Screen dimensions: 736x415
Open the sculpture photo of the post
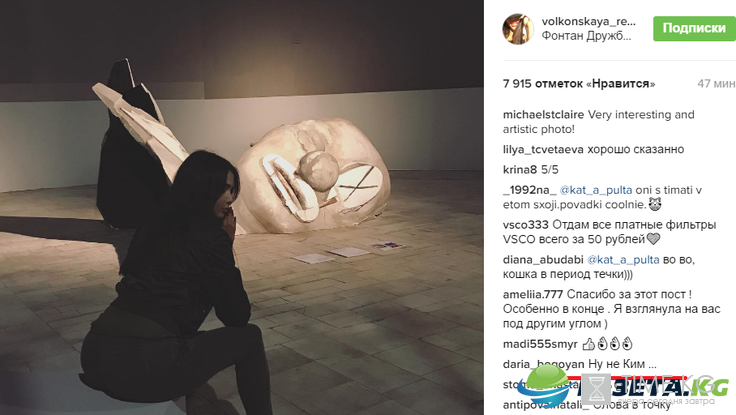242,208
